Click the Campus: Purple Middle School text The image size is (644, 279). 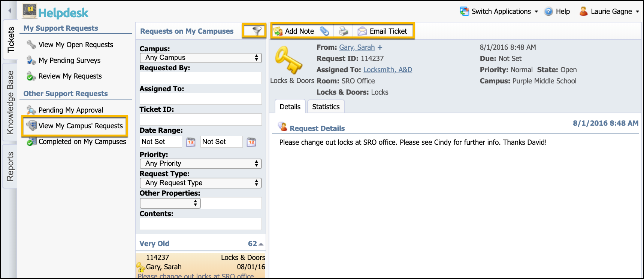pos(528,81)
